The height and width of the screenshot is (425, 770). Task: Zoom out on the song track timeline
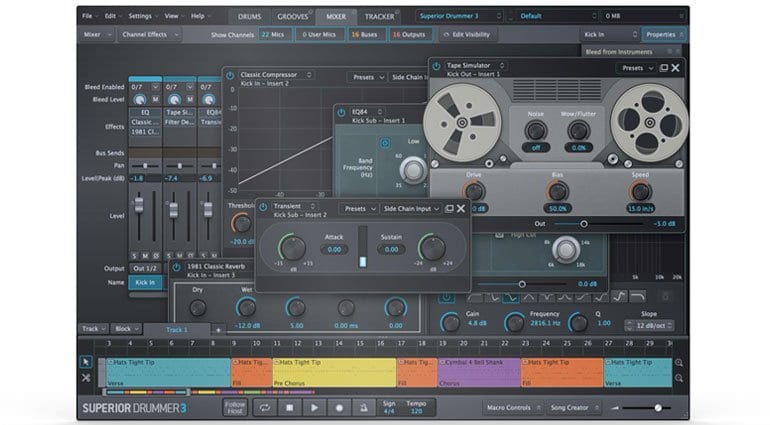(x=679, y=378)
